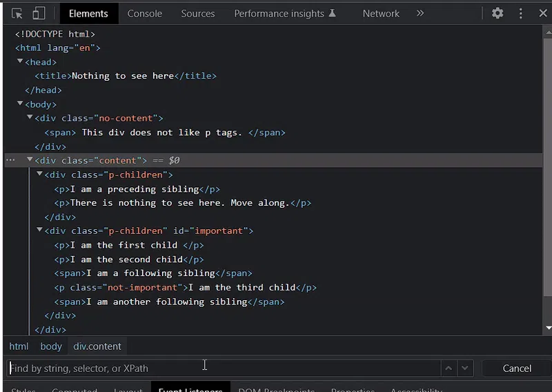The image size is (552, 392).
Task: Select span 'I am another following sibling'
Action: click(169, 302)
